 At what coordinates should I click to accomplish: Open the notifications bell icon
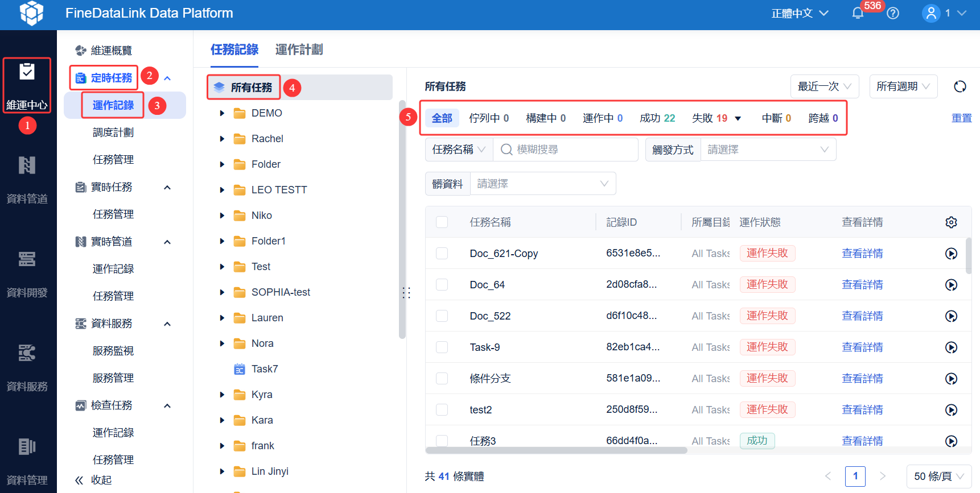click(x=858, y=13)
